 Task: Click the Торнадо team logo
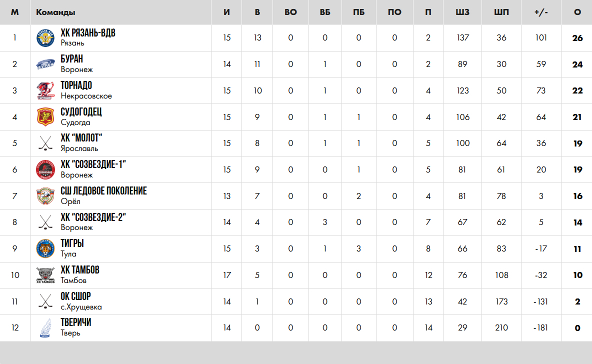click(45, 91)
